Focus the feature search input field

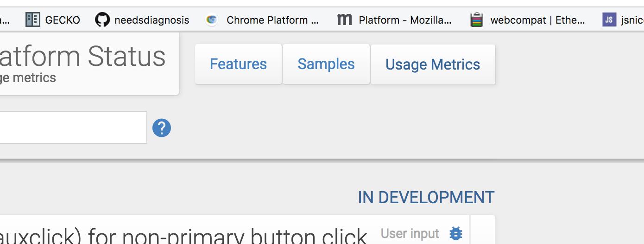click(x=69, y=128)
